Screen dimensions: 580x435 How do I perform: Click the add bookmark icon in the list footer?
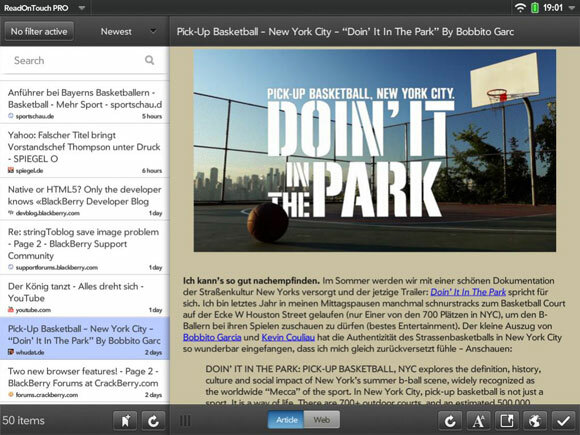click(125, 421)
